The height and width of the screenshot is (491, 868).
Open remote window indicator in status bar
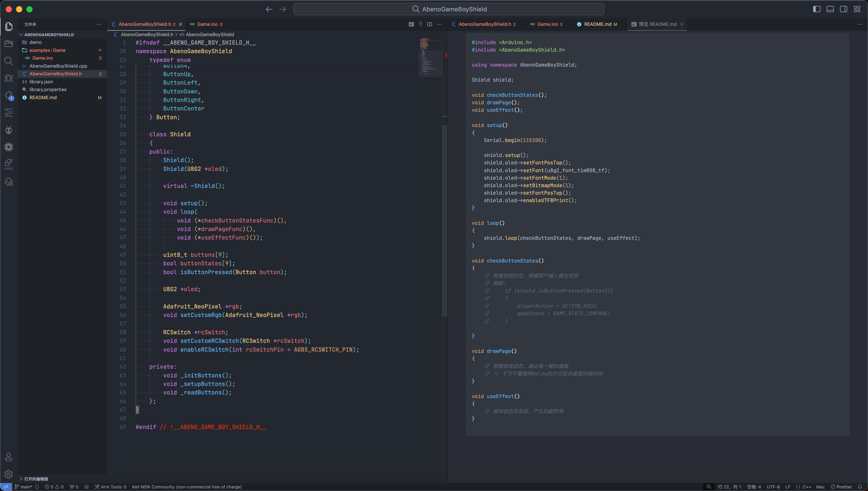pyautogui.click(x=6, y=487)
